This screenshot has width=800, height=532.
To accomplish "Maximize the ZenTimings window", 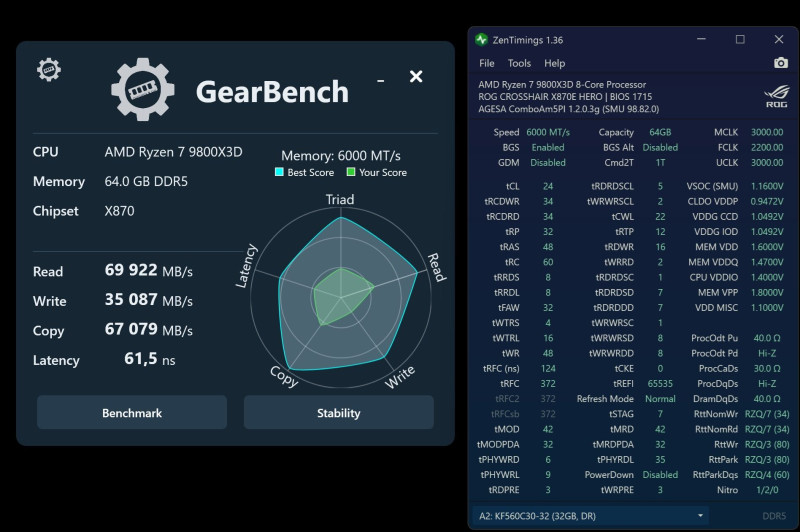I will [x=740, y=39].
